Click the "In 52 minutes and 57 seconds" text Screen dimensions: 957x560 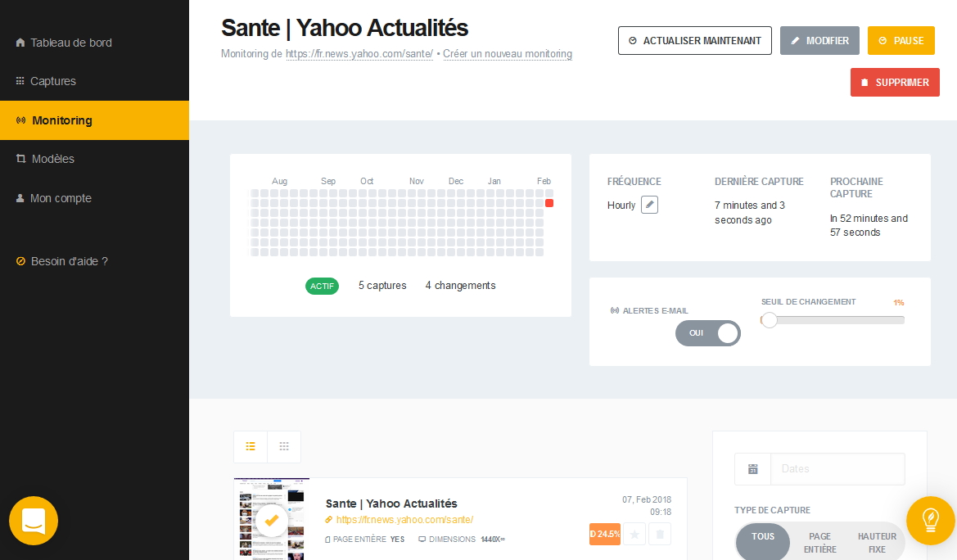(x=869, y=225)
